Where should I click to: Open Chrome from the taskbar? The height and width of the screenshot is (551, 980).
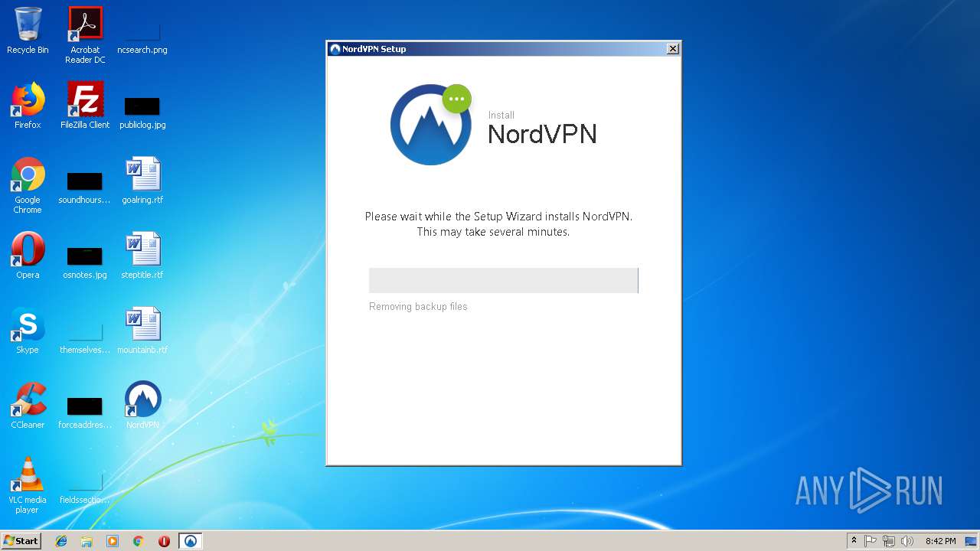coord(139,541)
